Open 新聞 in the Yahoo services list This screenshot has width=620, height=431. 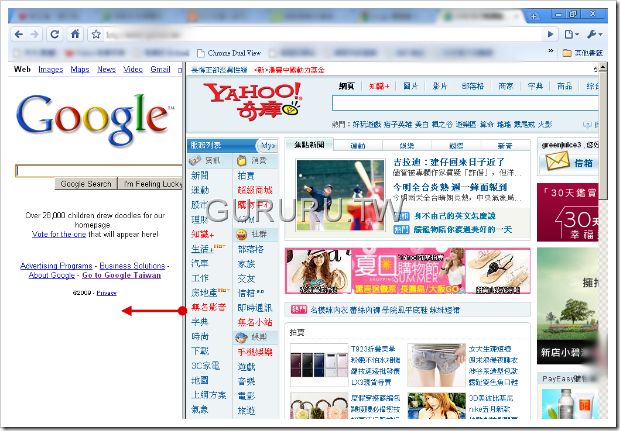click(x=200, y=175)
